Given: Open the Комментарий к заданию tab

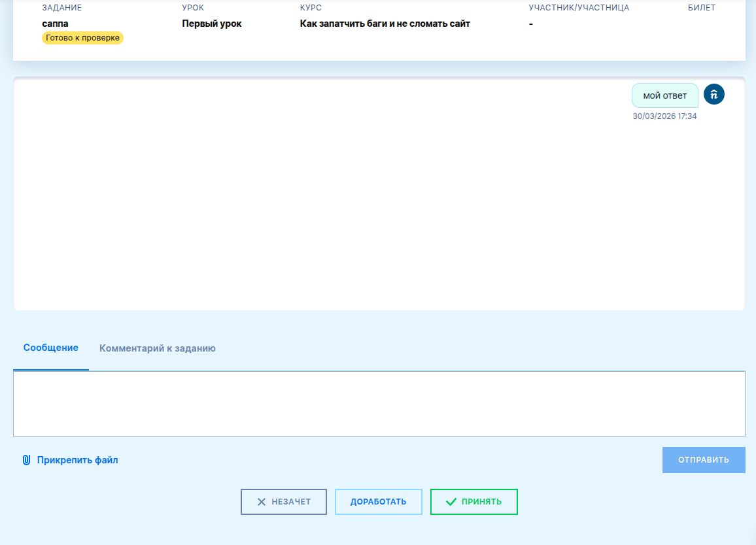Looking at the screenshot, I should pyautogui.click(x=157, y=348).
